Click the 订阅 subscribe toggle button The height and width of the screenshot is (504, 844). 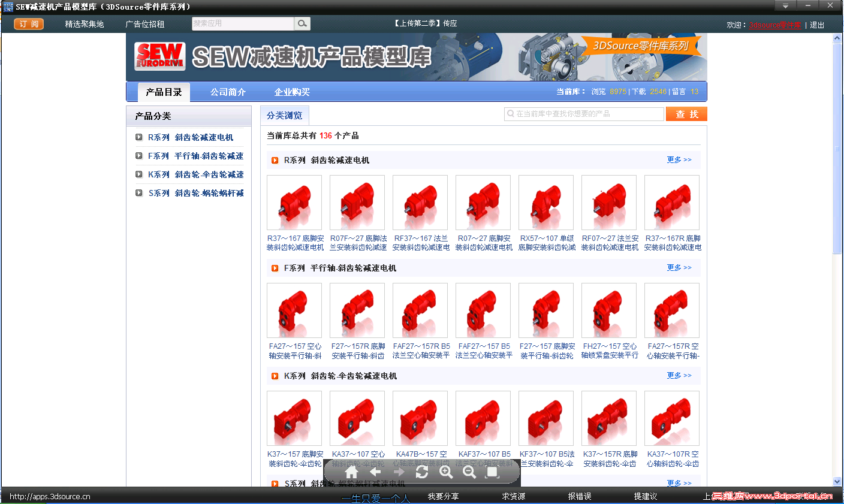[28, 23]
